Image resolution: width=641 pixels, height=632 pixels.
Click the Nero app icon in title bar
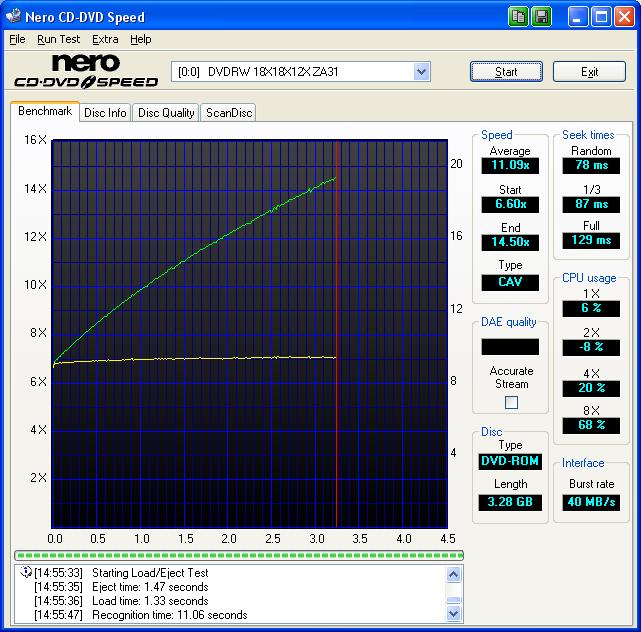13,16
